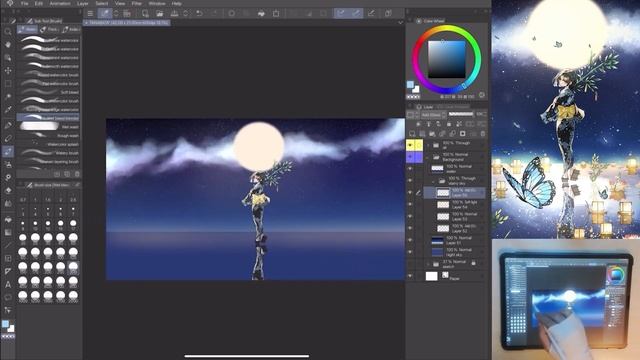
Task: Select the Hand move-canvas tool
Action: tap(8, 44)
